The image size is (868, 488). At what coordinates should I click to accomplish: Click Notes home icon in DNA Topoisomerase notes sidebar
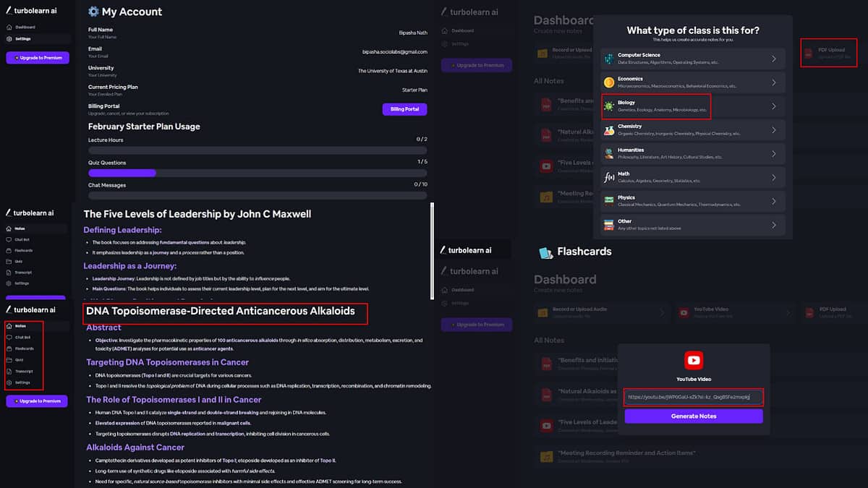(9, 326)
